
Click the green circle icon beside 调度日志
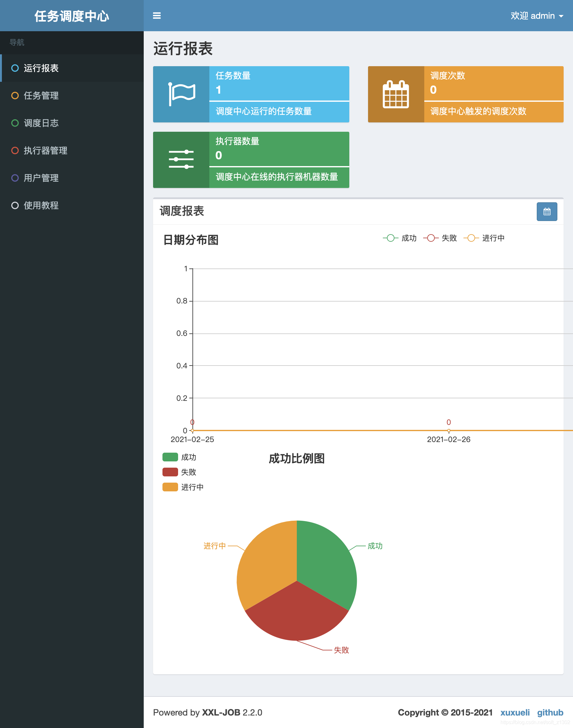coord(15,123)
